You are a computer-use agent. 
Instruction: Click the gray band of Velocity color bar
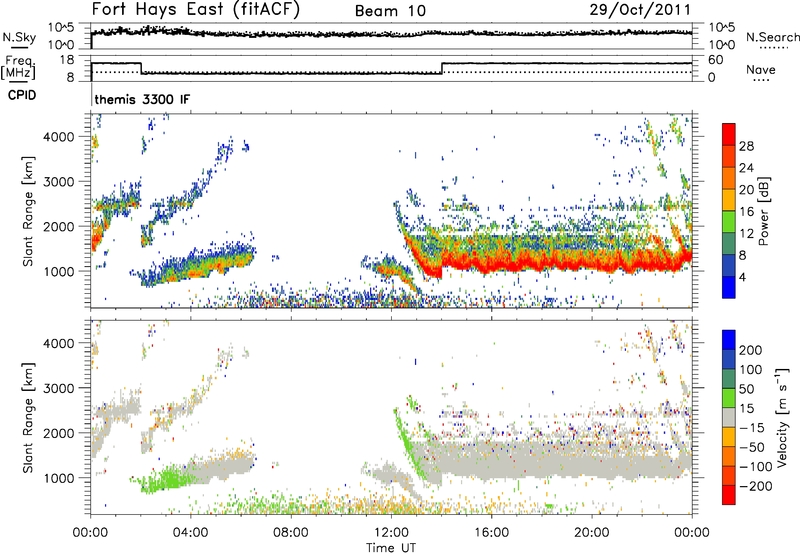[x=729, y=418]
